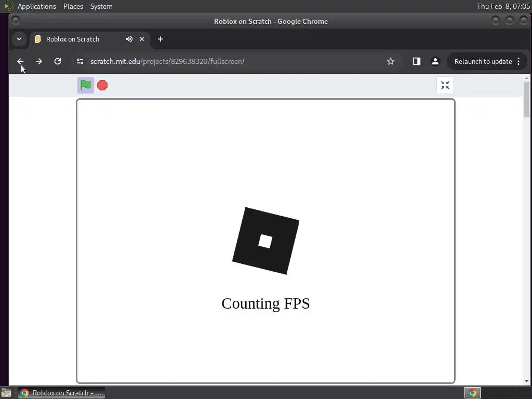Expand the tab search dropdown
The image size is (532, 399).
coord(19,39)
